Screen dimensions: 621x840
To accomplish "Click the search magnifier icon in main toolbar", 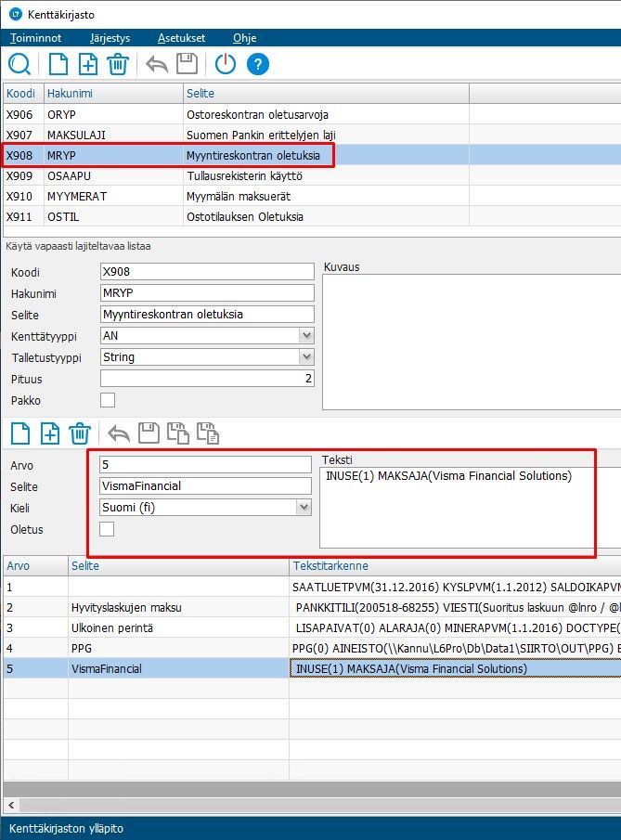I will pos(19,64).
